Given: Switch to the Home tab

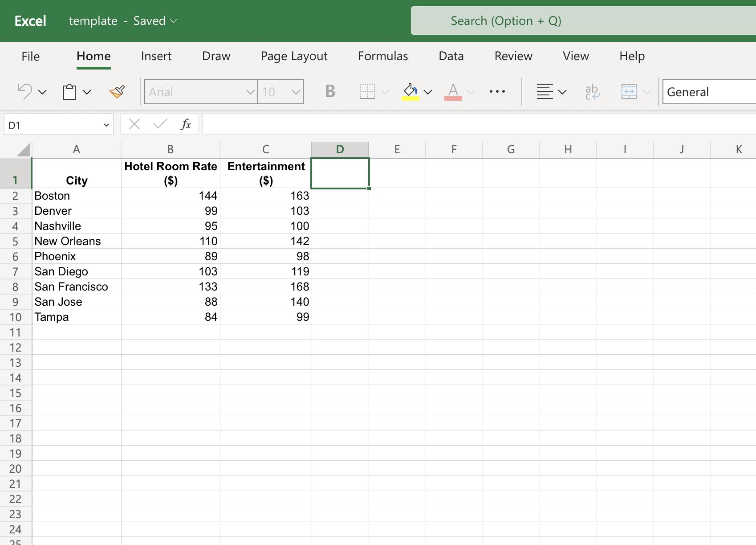Looking at the screenshot, I should pyautogui.click(x=93, y=56).
